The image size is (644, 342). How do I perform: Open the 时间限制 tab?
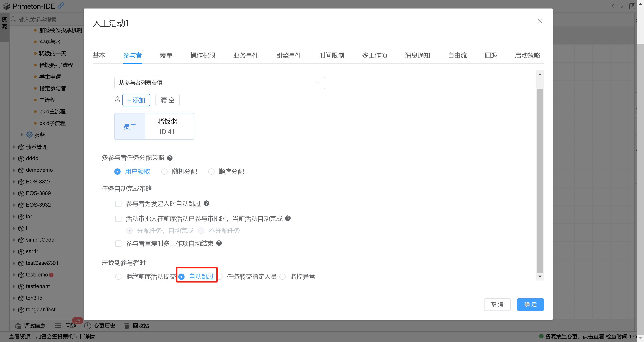click(x=332, y=55)
